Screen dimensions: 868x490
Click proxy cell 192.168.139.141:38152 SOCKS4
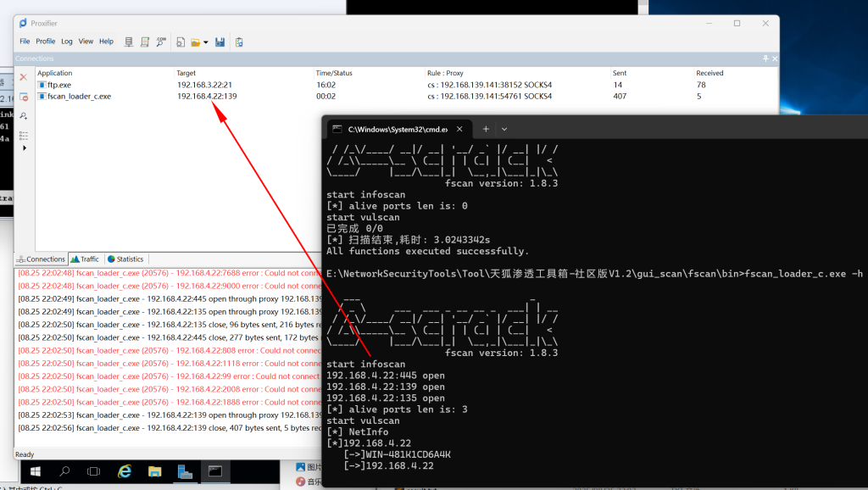tap(489, 85)
